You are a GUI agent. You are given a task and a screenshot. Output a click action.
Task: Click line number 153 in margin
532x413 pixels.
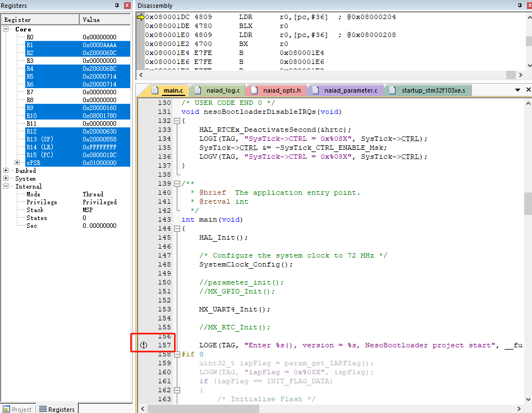(x=164, y=309)
